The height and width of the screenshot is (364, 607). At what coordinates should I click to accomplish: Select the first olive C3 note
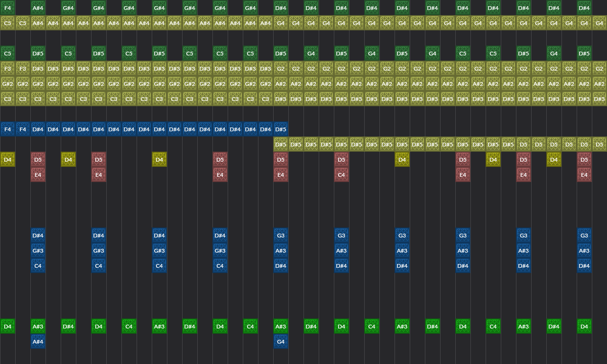[8, 99]
